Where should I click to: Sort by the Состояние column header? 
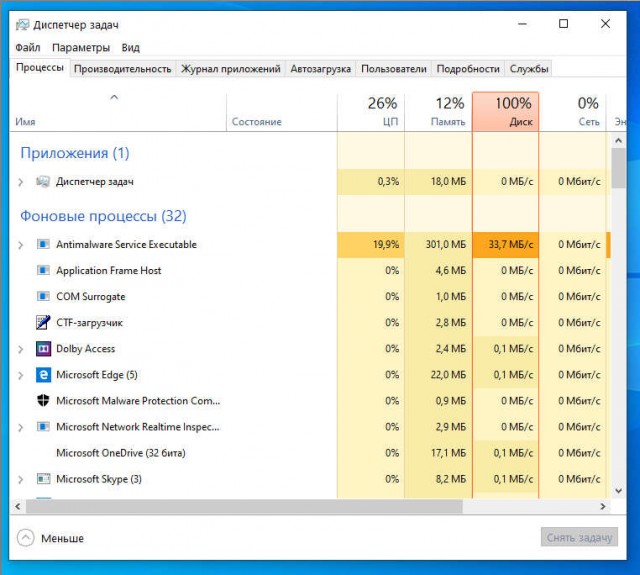[x=282, y=111]
